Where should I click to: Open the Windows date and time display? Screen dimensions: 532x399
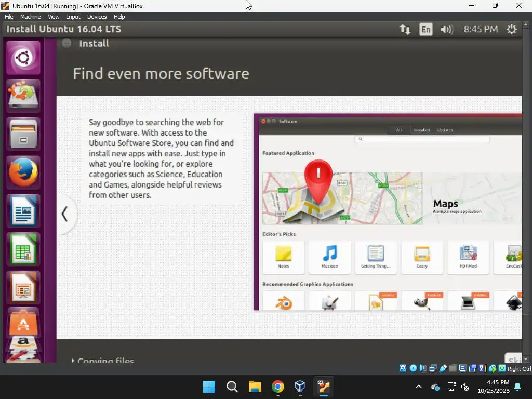[x=494, y=387]
